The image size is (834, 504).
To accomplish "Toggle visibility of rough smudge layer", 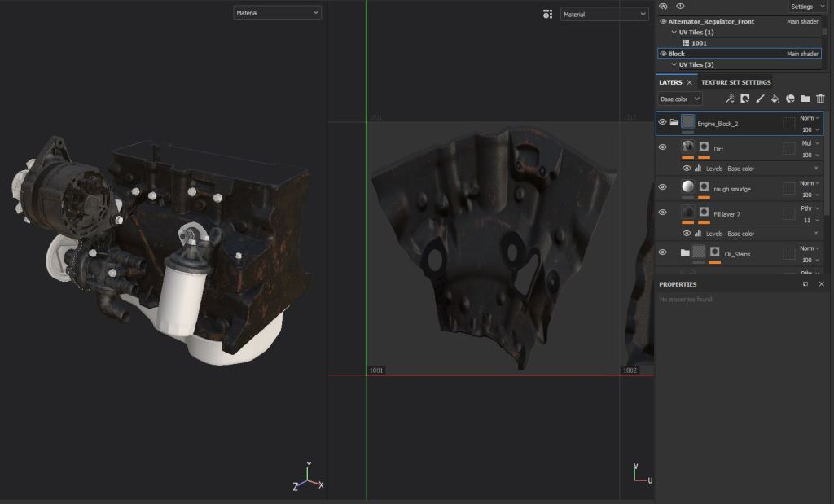I will pyautogui.click(x=662, y=187).
